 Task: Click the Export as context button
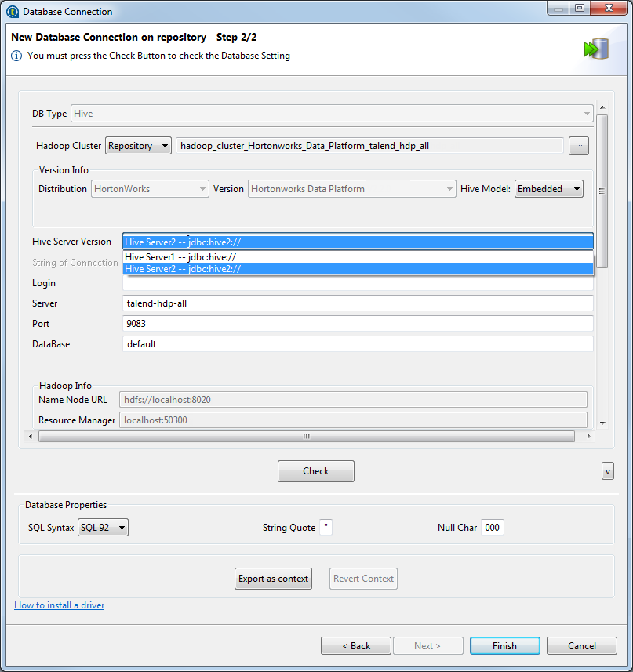[x=273, y=579]
